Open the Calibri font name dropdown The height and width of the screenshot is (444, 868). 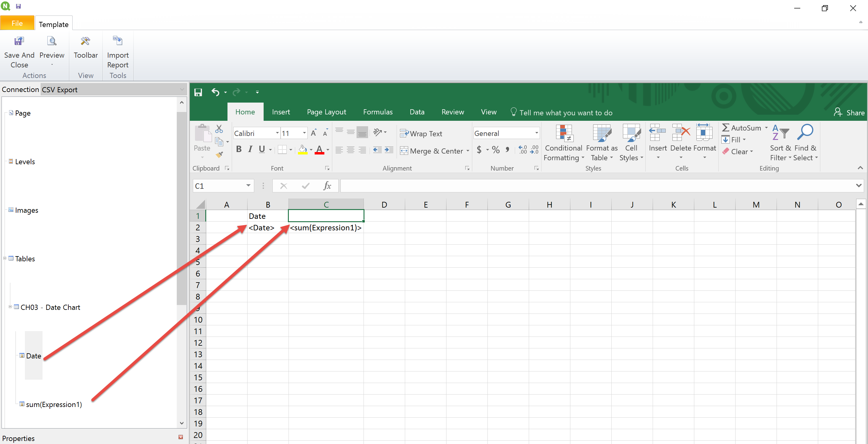click(277, 133)
